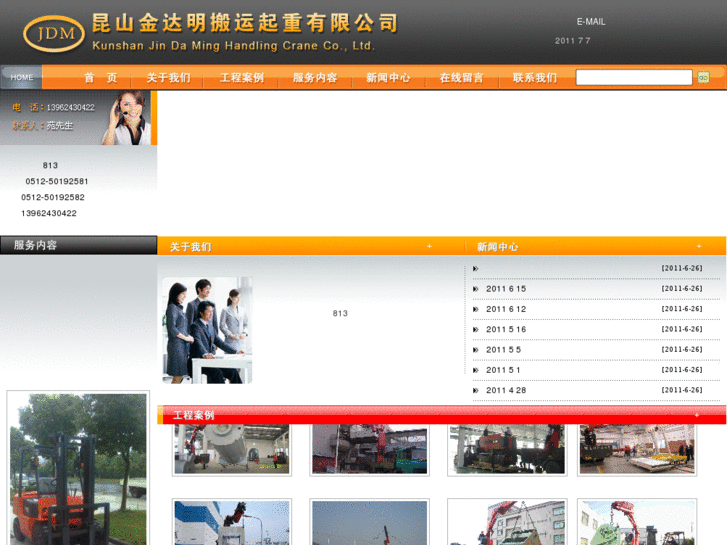Open the news item 2011 6 12
This screenshot has height=545, width=727.
506,309
